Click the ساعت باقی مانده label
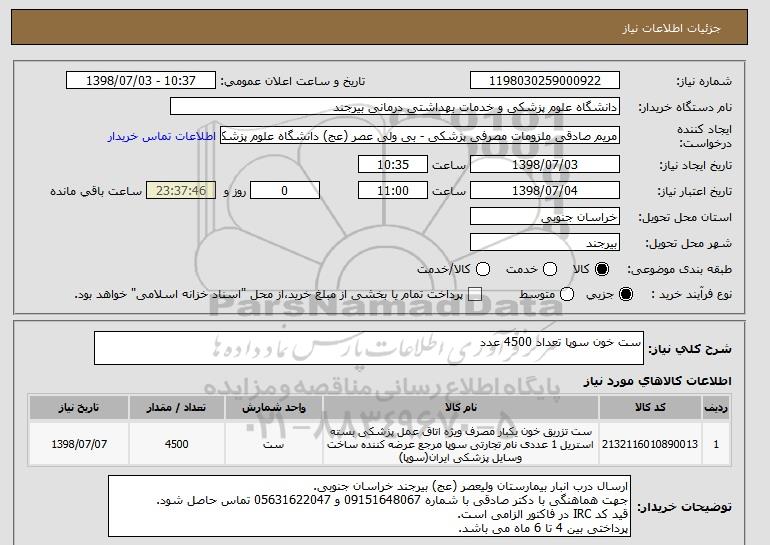770x545 pixels. [96, 191]
